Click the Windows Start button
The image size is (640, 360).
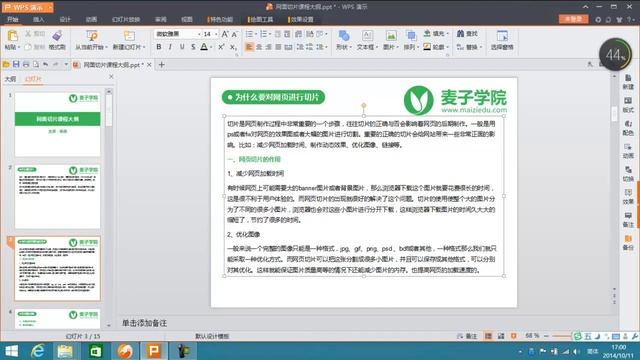click(11, 351)
